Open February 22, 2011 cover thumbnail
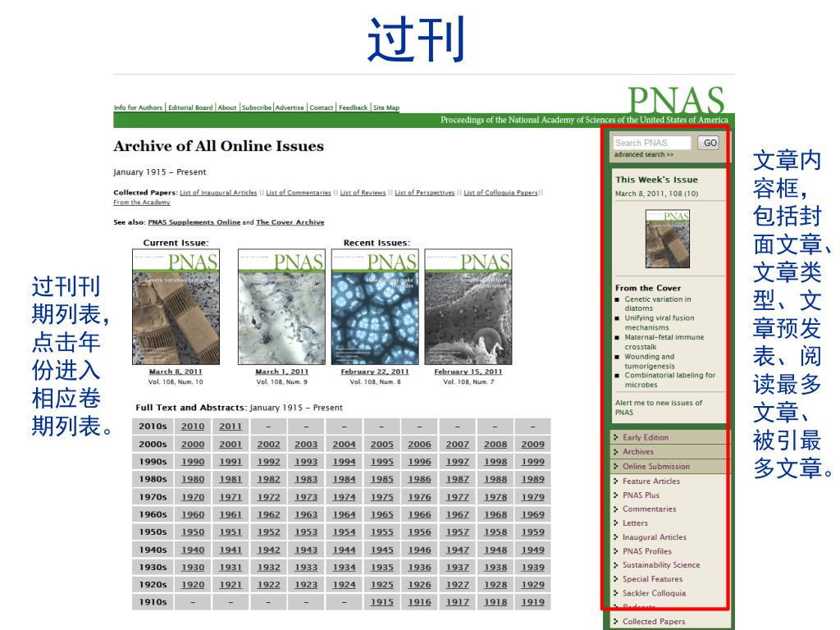The image size is (840, 630). point(375,307)
